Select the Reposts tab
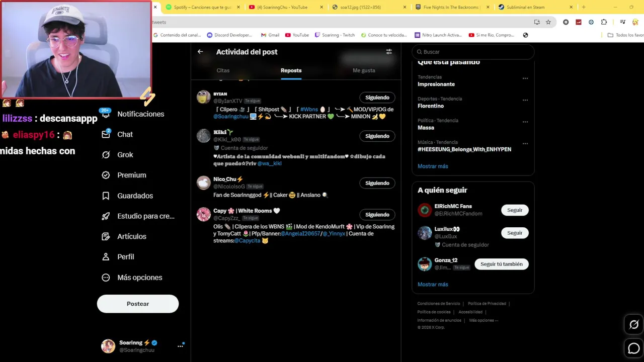 291,70
